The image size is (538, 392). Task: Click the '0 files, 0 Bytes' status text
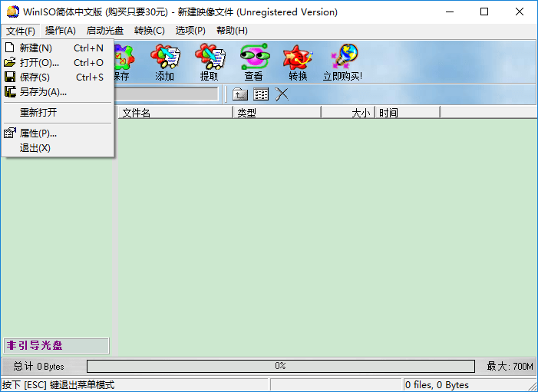(437, 385)
